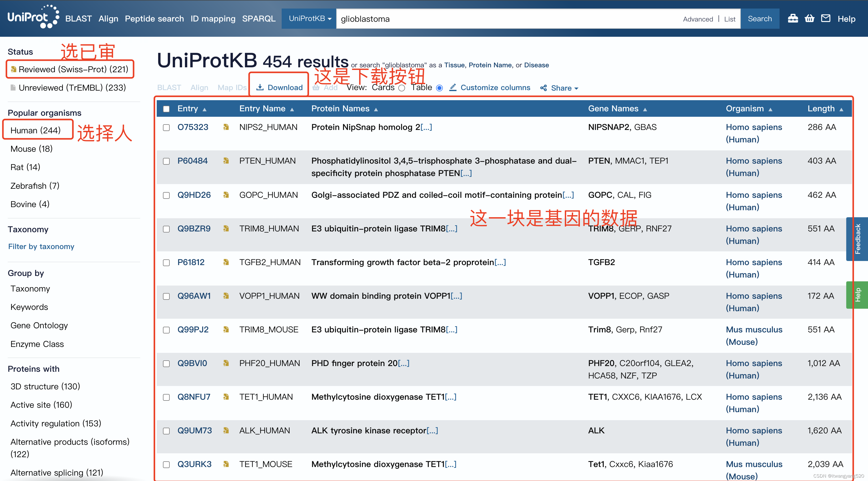Image resolution: width=868 pixels, height=481 pixels.
Task: Open Help in the header
Action: tap(847, 19)
